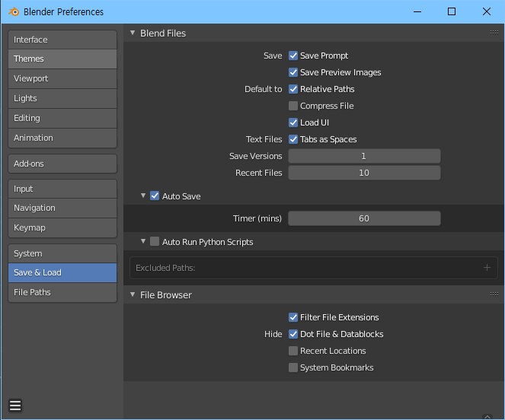
Task: Click the Excluded Paths list area
Action: pos(313,268)
